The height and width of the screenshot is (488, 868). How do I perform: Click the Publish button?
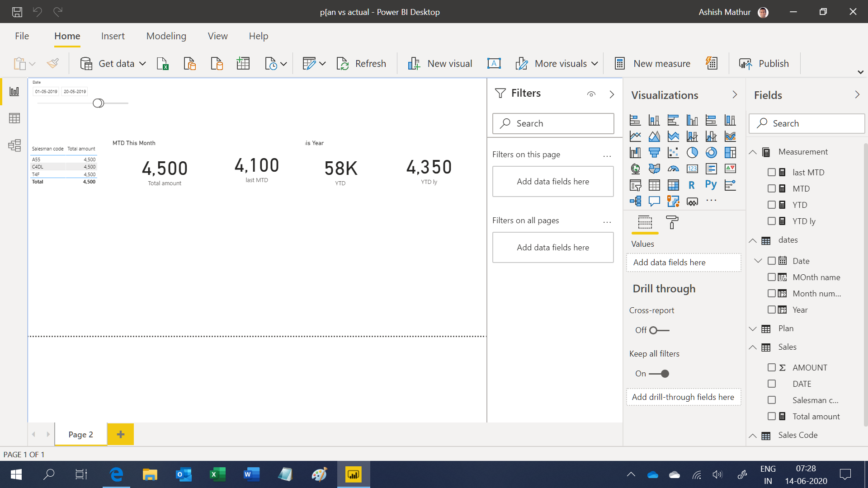(x=764, y=64)
